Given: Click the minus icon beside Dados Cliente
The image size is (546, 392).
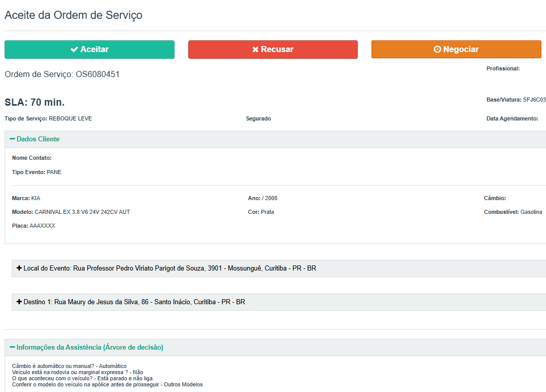Looking at the screenshot, I should click(12, 139).
